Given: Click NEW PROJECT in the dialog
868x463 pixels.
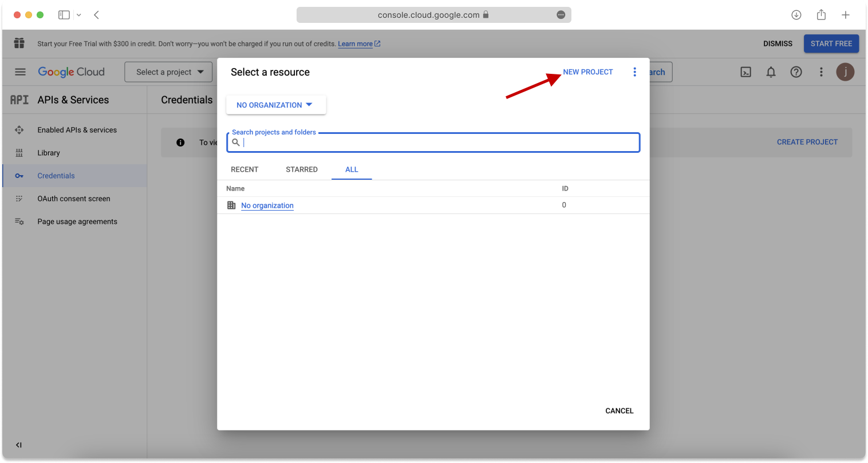Looking at the screenshot, I should (x=588, y=72).
